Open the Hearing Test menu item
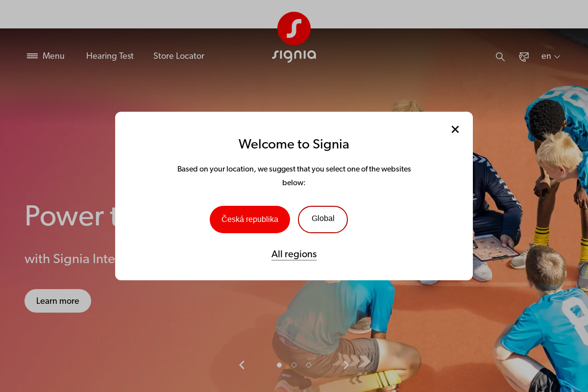The image size is (588, 392). 110,56
